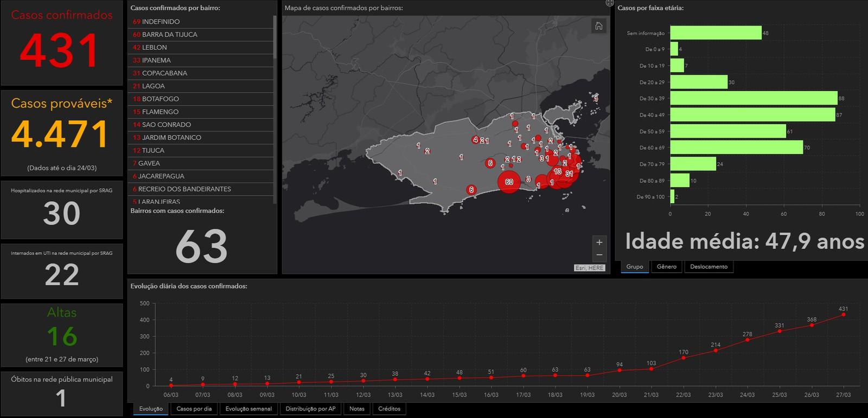The width and height of the screenshot is (868, 418).
Task: Click the map bubble labeled 31
Action: (569, 174)
